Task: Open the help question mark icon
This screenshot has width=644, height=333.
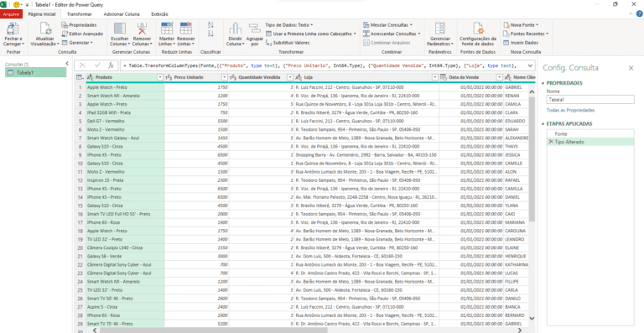Action: (x=640, y=14)
